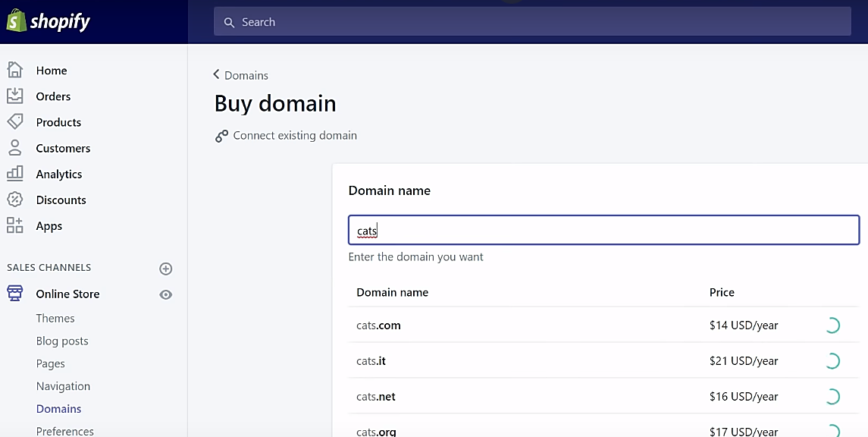The height and width of the screenshot is (437, 868).
Task: Click the loading spinner for cats.net
Action: point(832,397)
